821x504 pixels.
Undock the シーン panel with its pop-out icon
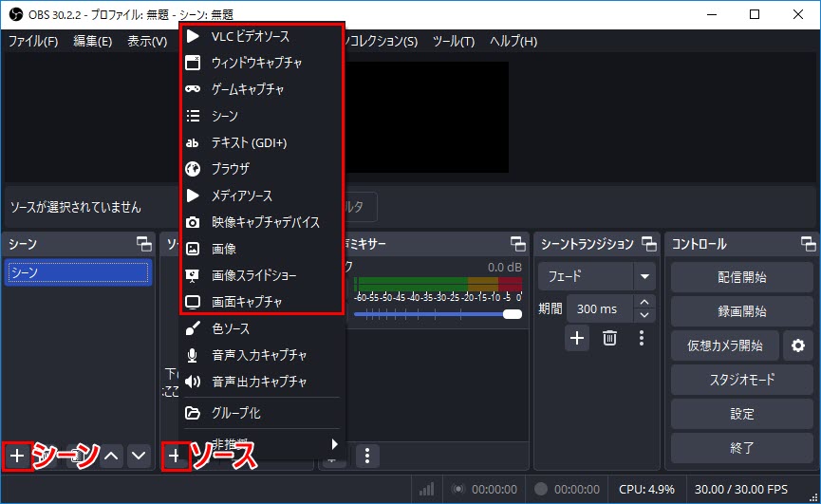click(144, 244)
